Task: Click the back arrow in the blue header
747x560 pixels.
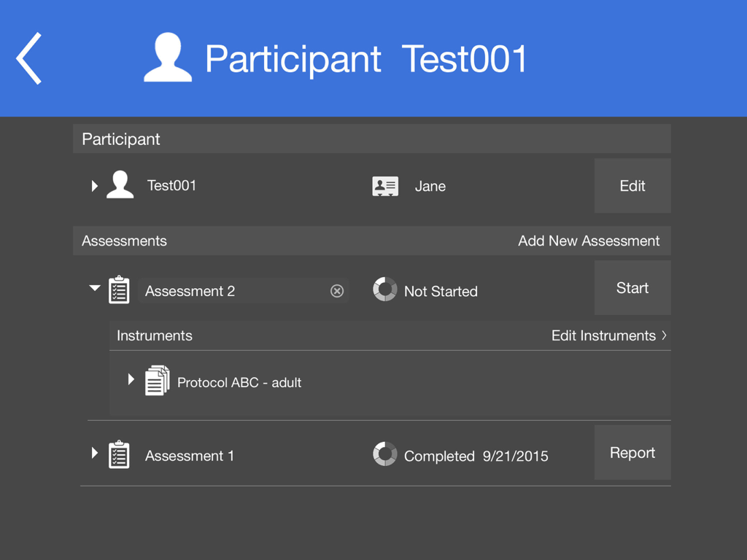Action: point(28,58)
